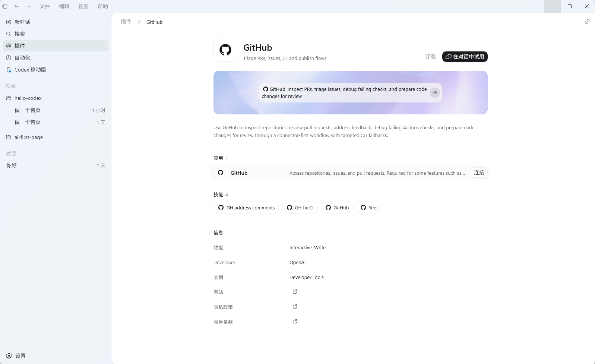
Task: Open the 做一个首页 conversation from 1 小时
Action: [56, 110]
